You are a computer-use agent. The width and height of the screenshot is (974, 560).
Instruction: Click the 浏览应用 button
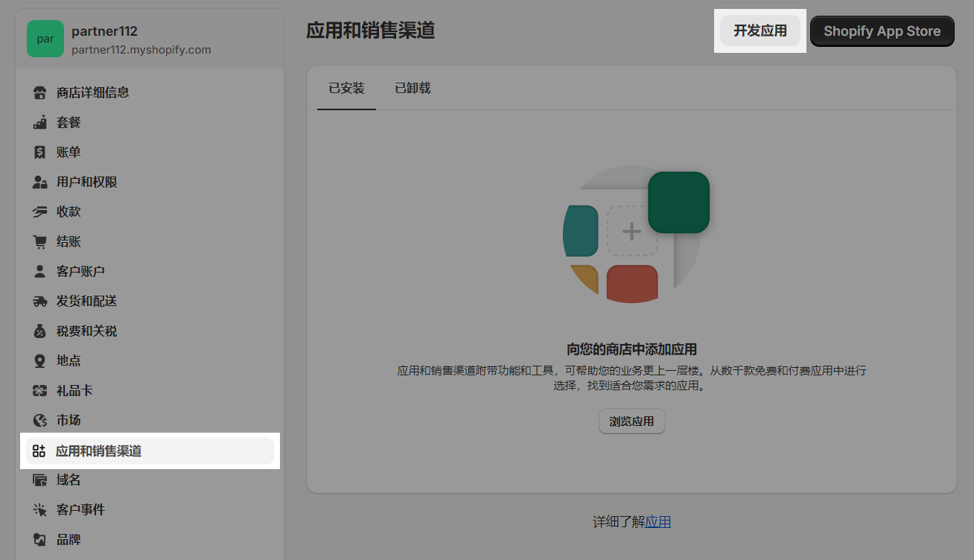coord(632,421)
